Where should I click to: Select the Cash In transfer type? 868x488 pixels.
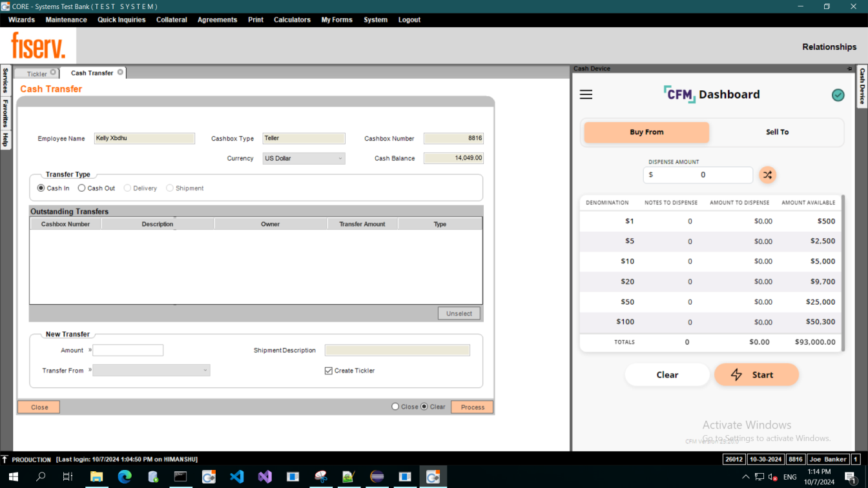(41, 188)
